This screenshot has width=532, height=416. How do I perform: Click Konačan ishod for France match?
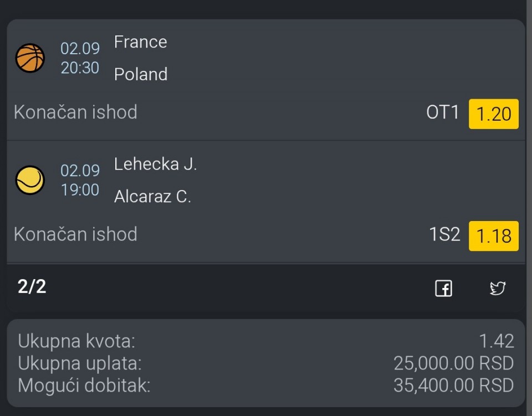(x=76, y=112)
